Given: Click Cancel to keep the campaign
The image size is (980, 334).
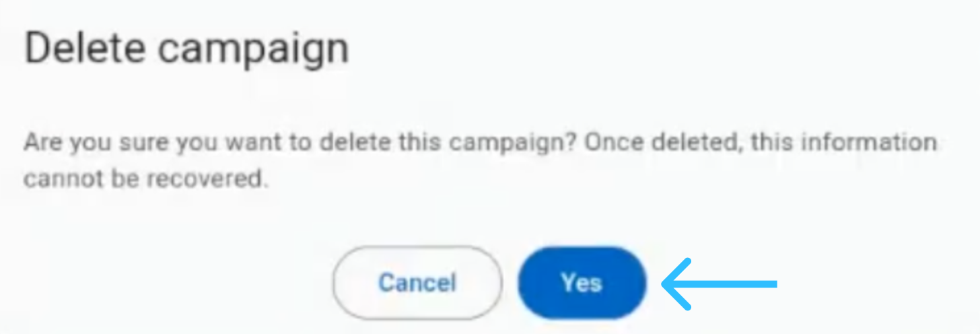Looking at the screenshot, I should 417,283.
